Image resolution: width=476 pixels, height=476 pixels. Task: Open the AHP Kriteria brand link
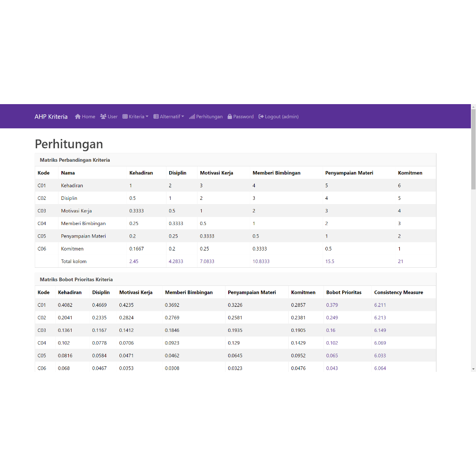(51, 117)
